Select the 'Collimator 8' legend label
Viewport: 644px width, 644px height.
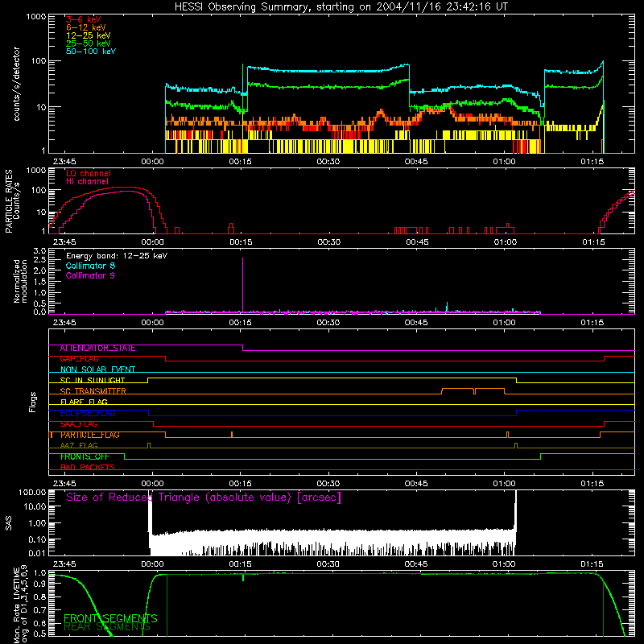[x=90, y=266]
